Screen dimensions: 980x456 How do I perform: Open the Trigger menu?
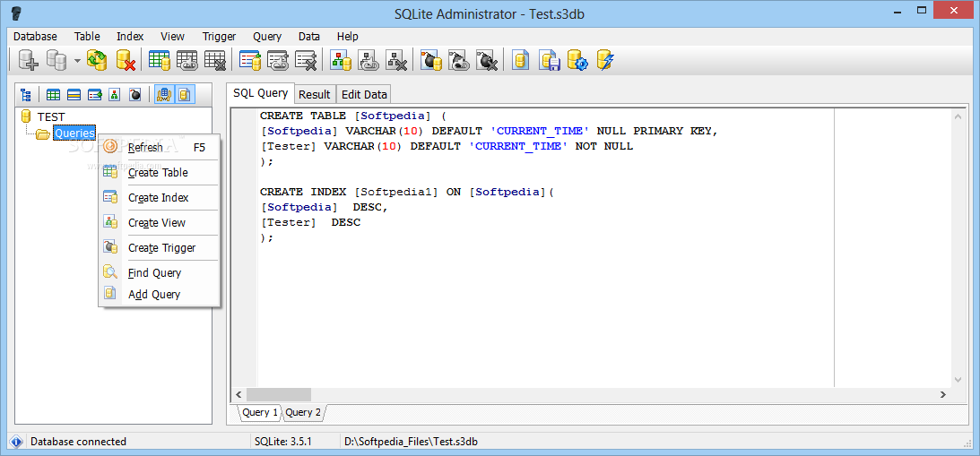click(x=219, y=36)
